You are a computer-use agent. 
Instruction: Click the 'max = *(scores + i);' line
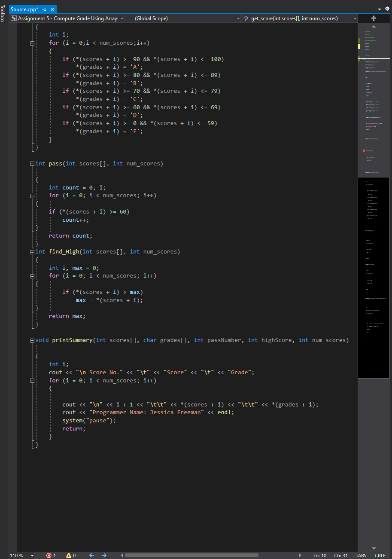[x=109, y=300]
